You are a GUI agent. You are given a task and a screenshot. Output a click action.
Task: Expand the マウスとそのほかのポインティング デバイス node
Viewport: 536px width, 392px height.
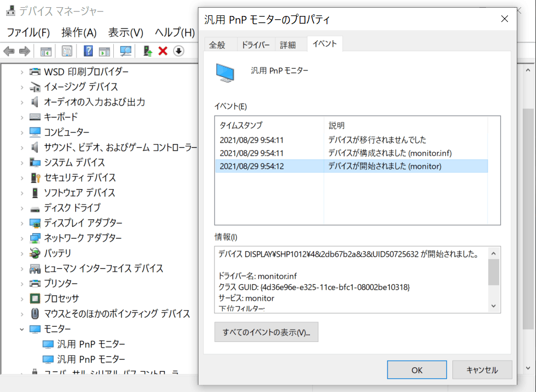pos(22,314)
